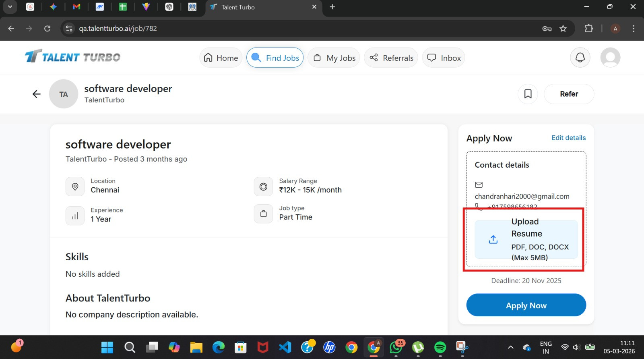Open the ChatGPT browser tab

(169, 7)
